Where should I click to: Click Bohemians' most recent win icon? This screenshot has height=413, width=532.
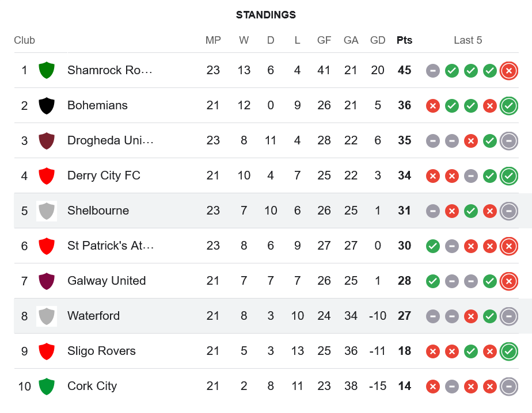[508, 105]
